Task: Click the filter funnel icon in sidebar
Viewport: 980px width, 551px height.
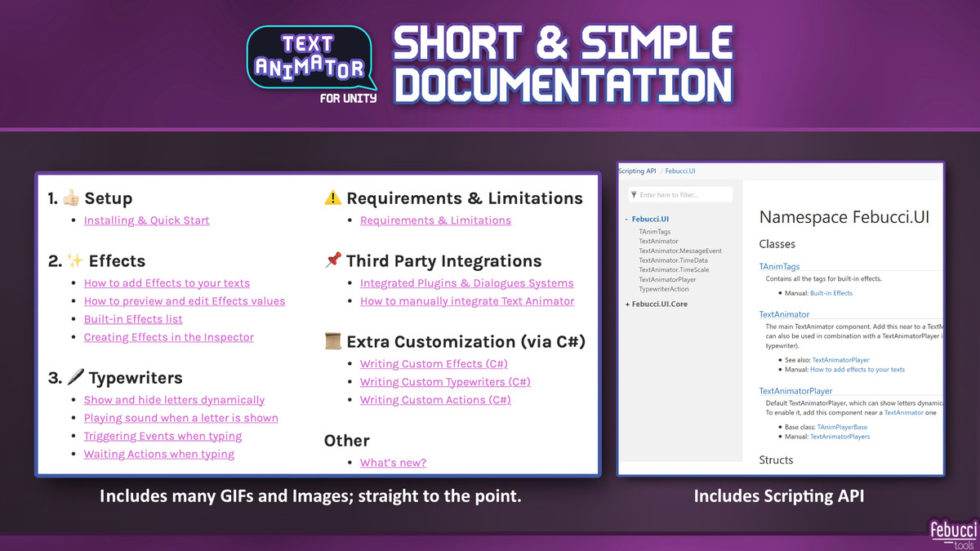Action: [x=635, y=195]
